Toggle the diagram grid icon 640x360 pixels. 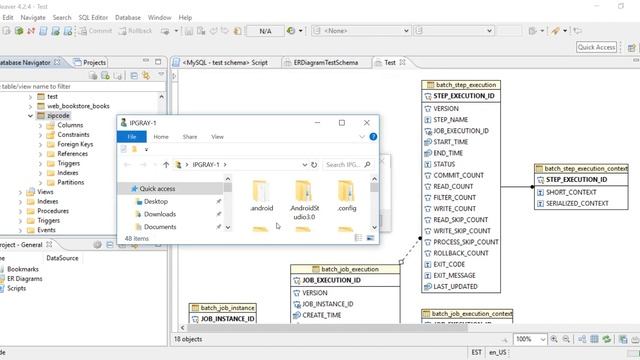(x=594, y=339)
